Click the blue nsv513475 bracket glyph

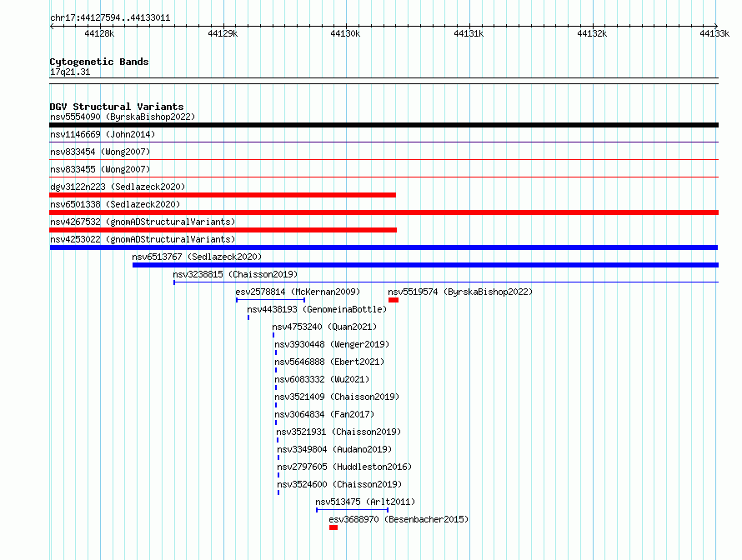352,510
